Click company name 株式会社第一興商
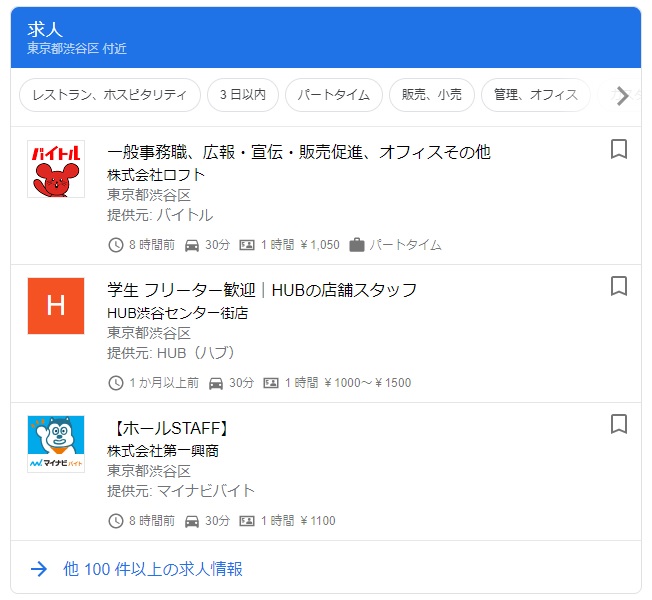652x600 pixels. click(163, 451)
